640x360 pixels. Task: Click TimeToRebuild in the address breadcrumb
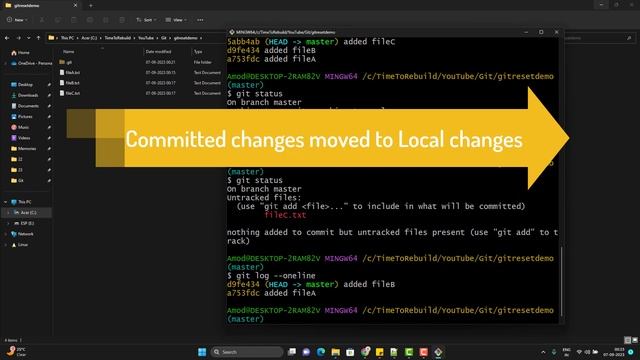[x=118, y=38]
